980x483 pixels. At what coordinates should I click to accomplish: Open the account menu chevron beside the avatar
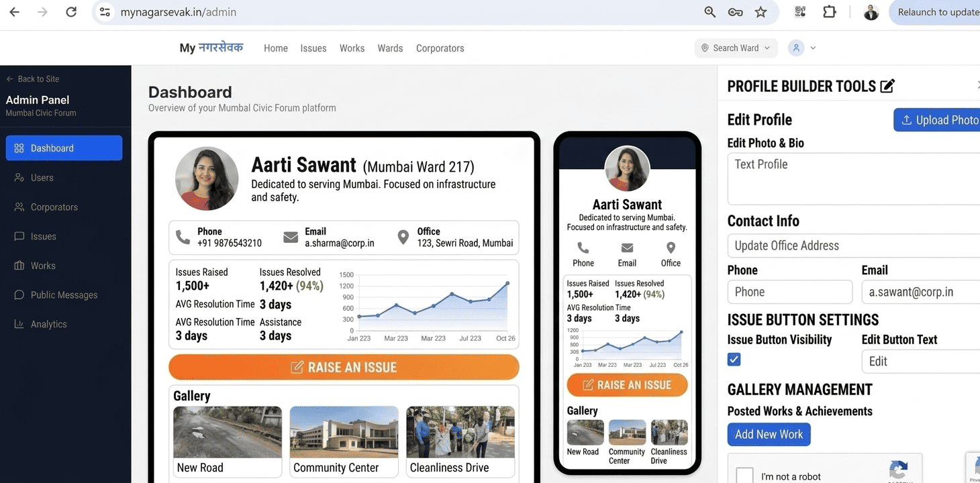[x=814, y=48]
